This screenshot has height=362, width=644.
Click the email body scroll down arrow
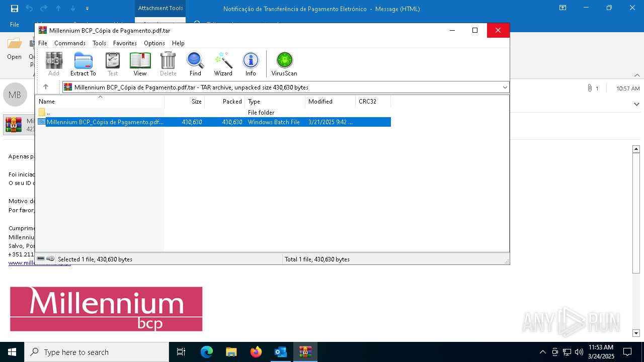pyautogui.click(x=636, y=333)
